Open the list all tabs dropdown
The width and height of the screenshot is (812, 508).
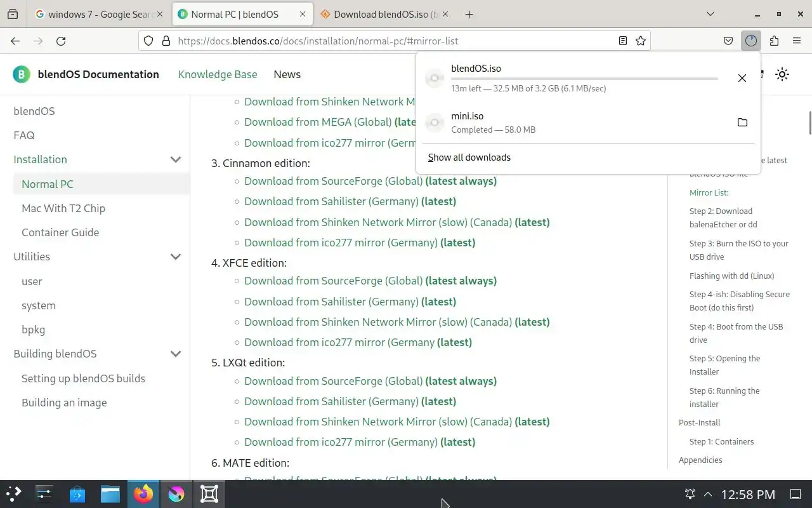710,14
